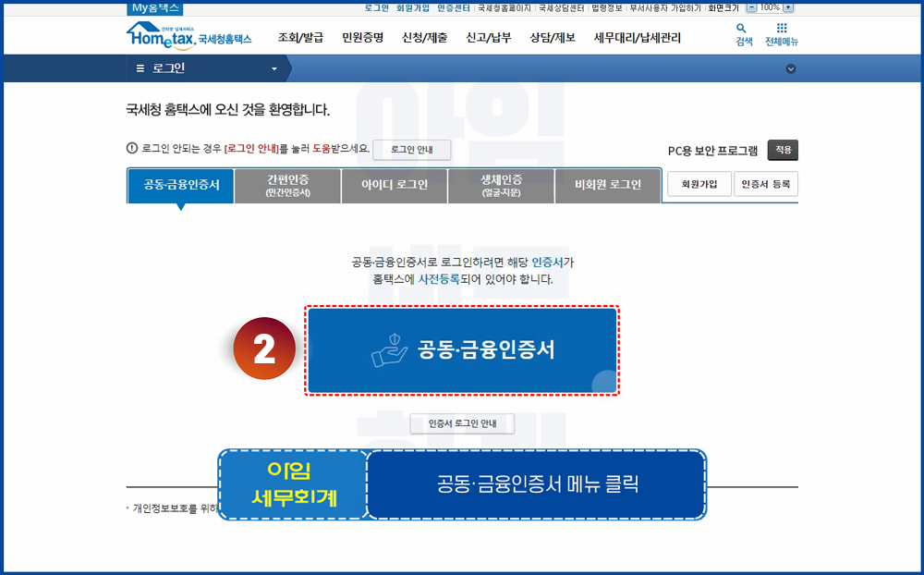Click the Hometax logo

188,37
